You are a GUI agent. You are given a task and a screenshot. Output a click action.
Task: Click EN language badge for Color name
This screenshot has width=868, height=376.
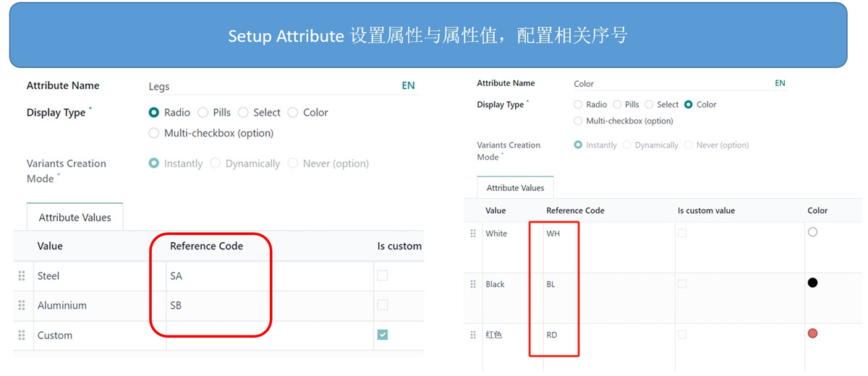point(780,83)
